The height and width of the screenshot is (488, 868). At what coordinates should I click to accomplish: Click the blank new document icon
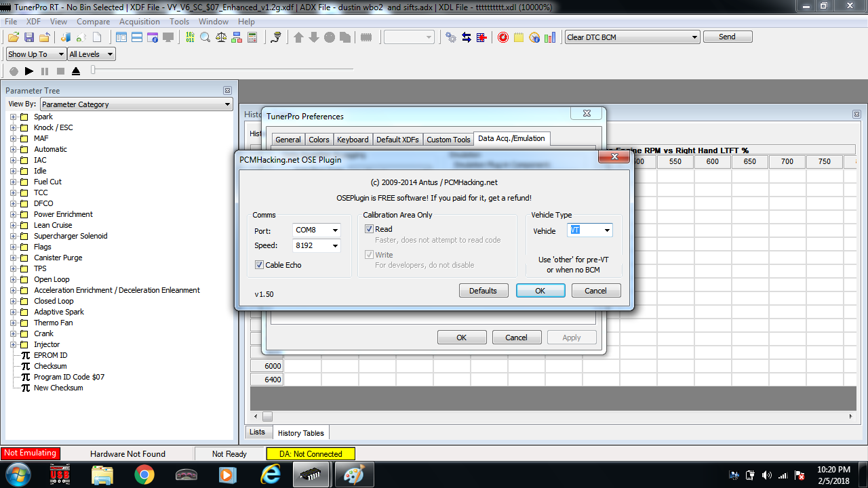coord(97,37)
